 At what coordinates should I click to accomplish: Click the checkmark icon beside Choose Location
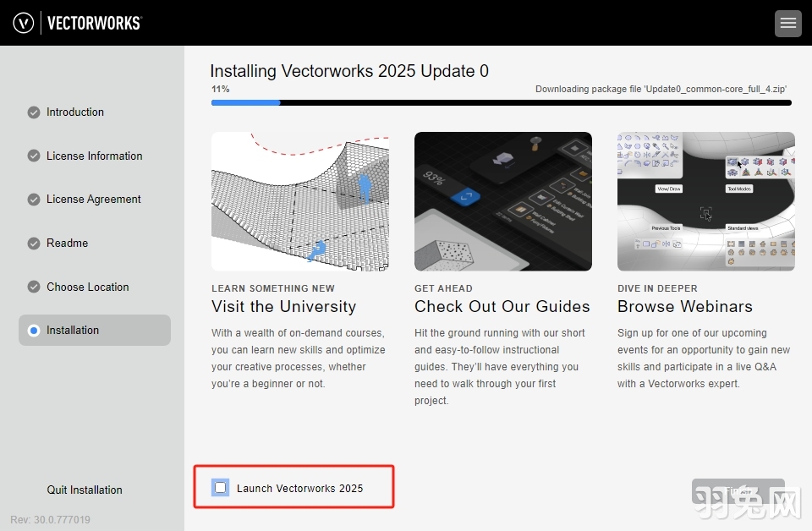pos(34,287)
